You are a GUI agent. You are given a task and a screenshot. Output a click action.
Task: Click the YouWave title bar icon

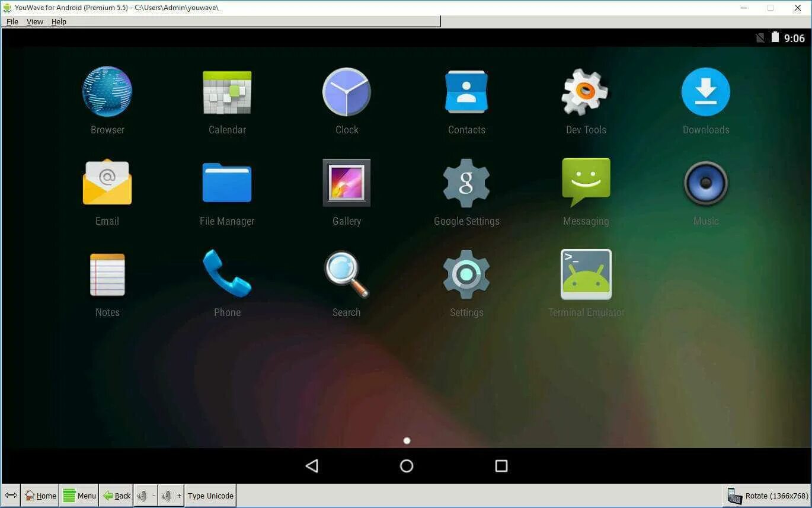(8, 8)
